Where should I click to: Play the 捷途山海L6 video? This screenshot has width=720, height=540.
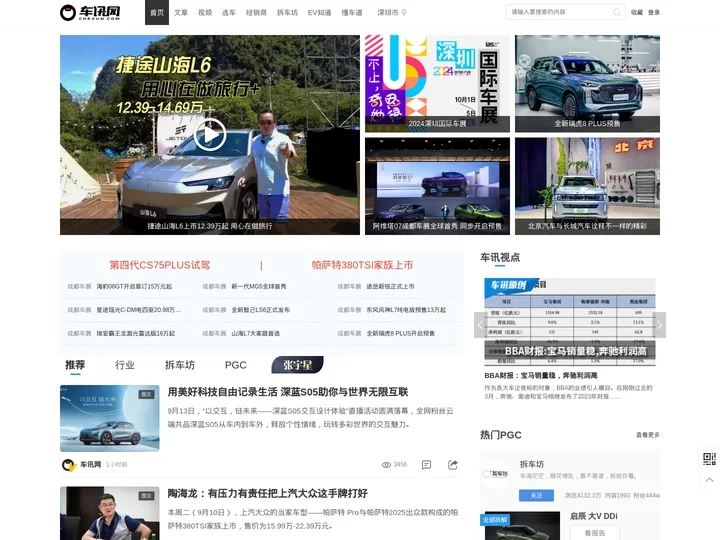[210, 135]
